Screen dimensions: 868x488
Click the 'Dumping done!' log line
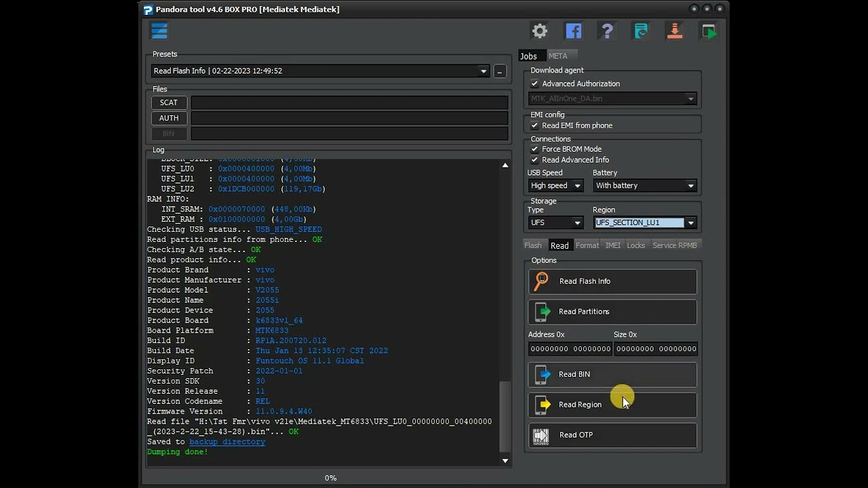coord(178,452)
